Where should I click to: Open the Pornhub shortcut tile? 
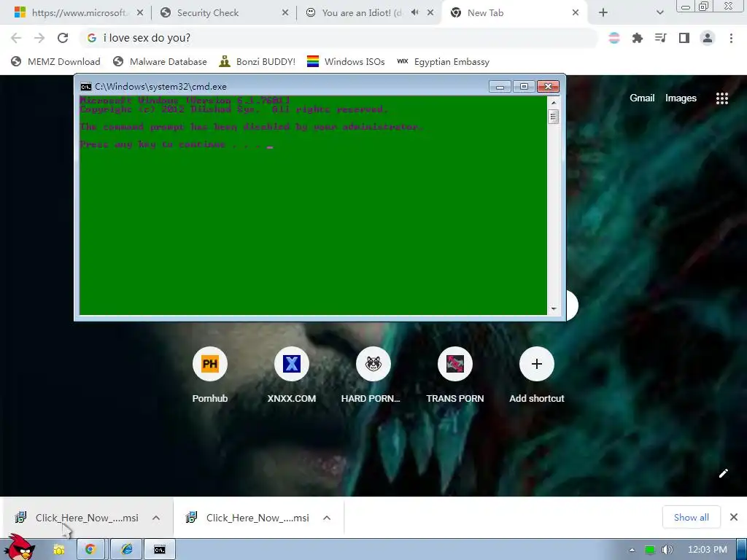tap(210, 376)
